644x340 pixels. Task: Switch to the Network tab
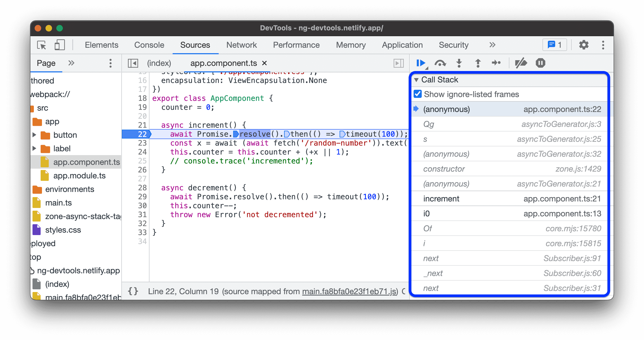242,45
